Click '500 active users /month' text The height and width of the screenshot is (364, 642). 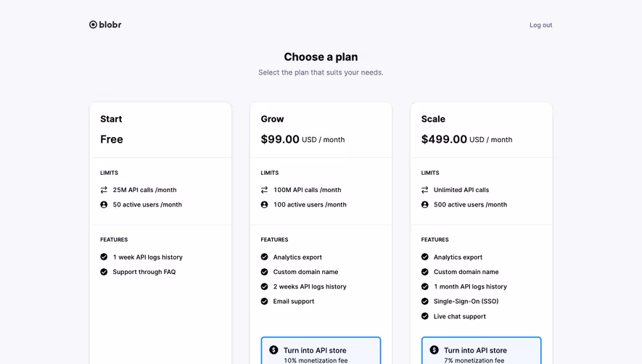coord(470,204)
